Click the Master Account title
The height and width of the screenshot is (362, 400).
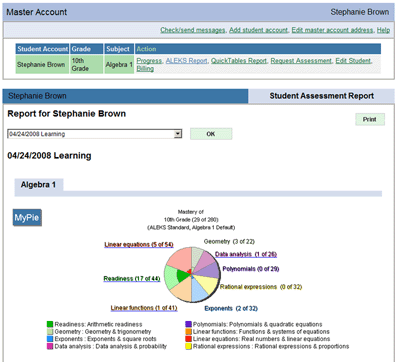tap(37, 12)
